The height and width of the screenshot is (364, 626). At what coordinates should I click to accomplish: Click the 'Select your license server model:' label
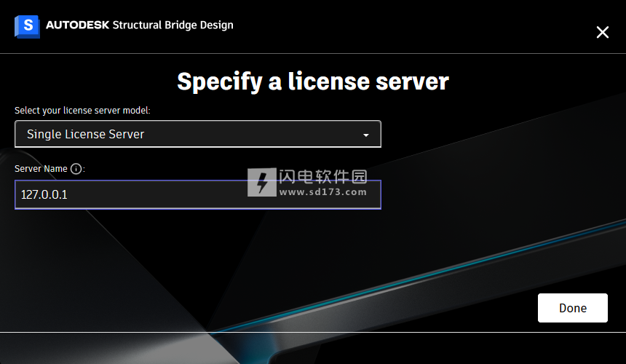click(x=83, y=111)
